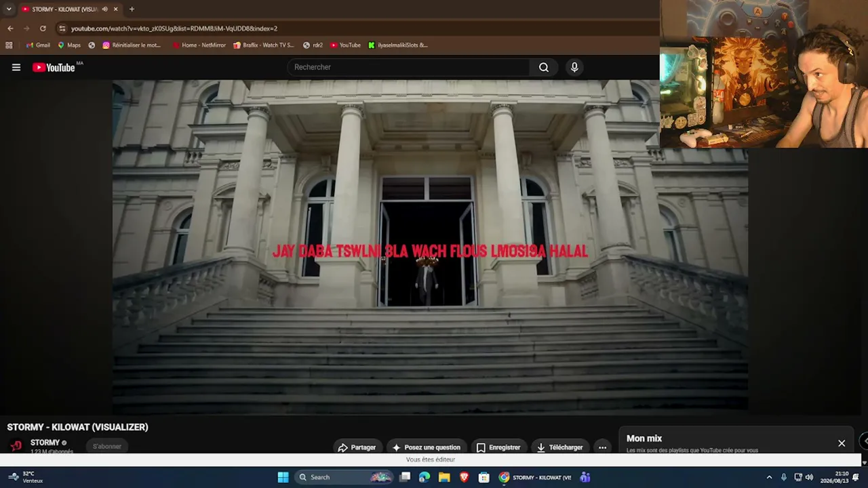Open Microsoft Store from taskbar
This screenshot has width=868, height=488.
point(484,477)
